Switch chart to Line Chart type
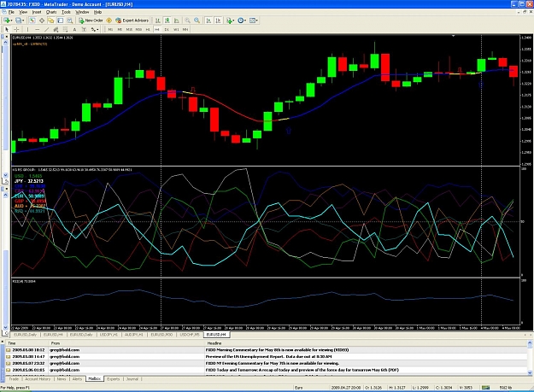 [176, 20]
